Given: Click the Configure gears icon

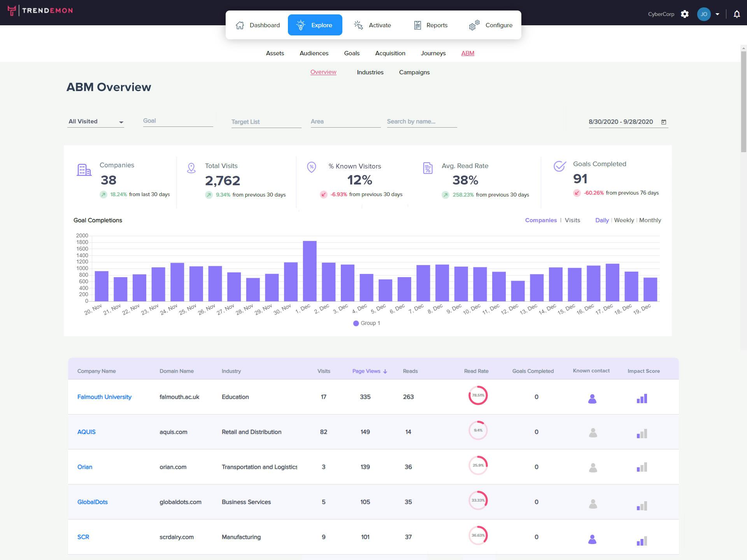Looking at the screenshot, I should click(x=473, y=25).
